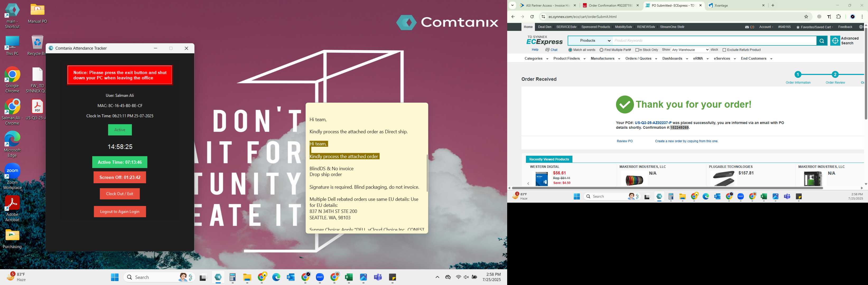Open the Products search-type dropdown
Image resolution: width=868 pixels, height=285 pixels.
point(590,41)
